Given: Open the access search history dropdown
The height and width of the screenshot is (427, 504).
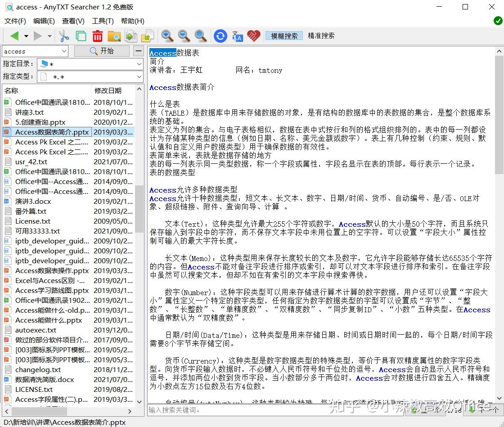Looking at the screenshot, I should coord(64,51).
